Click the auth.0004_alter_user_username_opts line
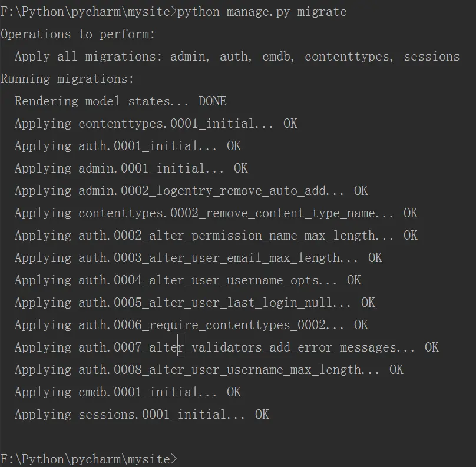This screenshot has height=467, width=476. coord(188,280)
